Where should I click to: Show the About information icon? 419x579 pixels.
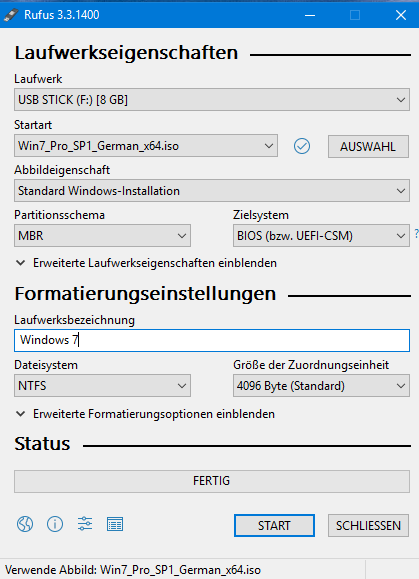tap(55, 524)
